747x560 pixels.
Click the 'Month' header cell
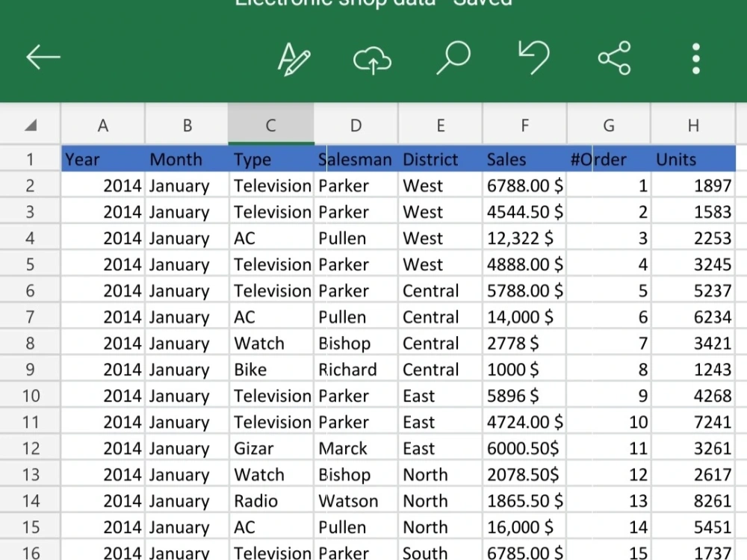point(187,159)
